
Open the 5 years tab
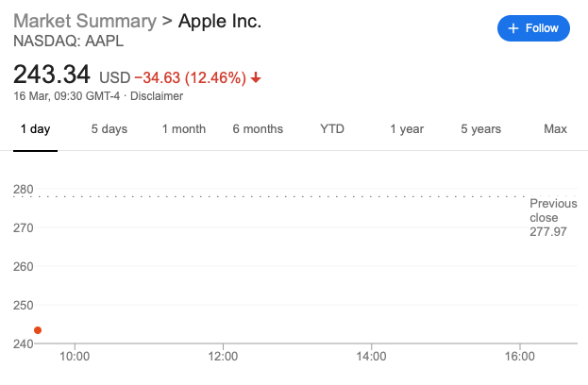pyautogui.click(x=480, y=129)
